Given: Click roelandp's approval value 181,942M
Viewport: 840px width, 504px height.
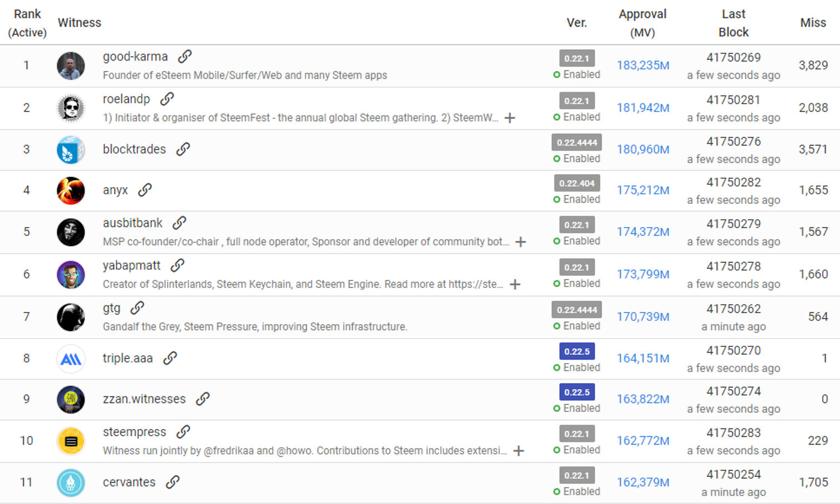Looking at the screenshot, I should coord(643,108).
